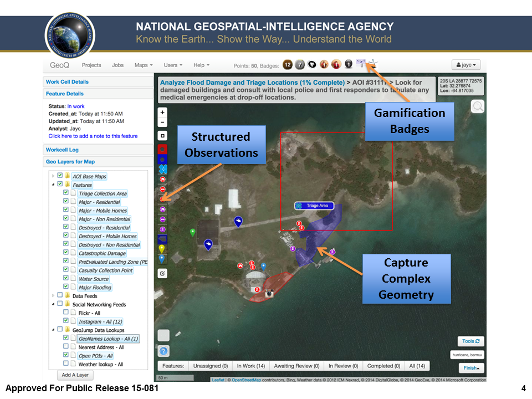The image size is (532, 399).
Task: Show the All (14) features tab
Action: pyautogui.click(x=417, y=366)
